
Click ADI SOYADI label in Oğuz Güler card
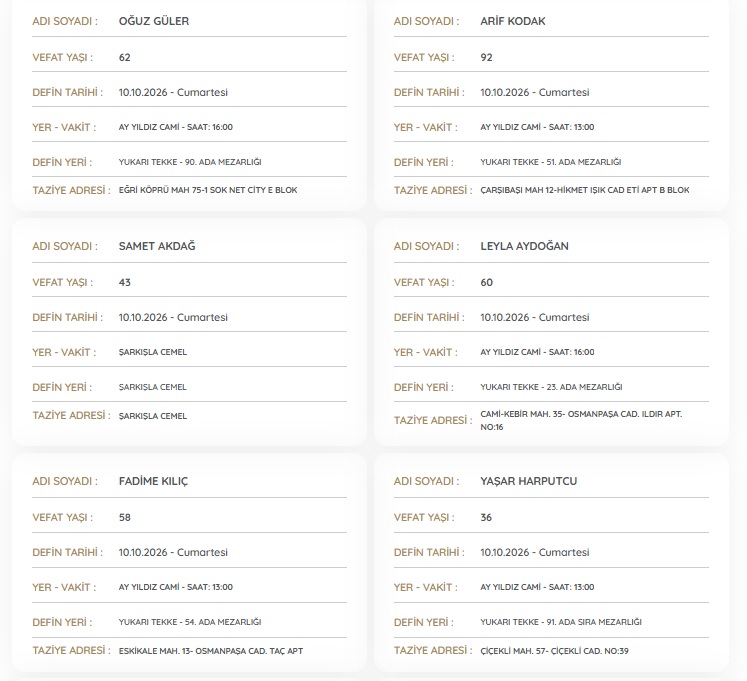point(65,21)
